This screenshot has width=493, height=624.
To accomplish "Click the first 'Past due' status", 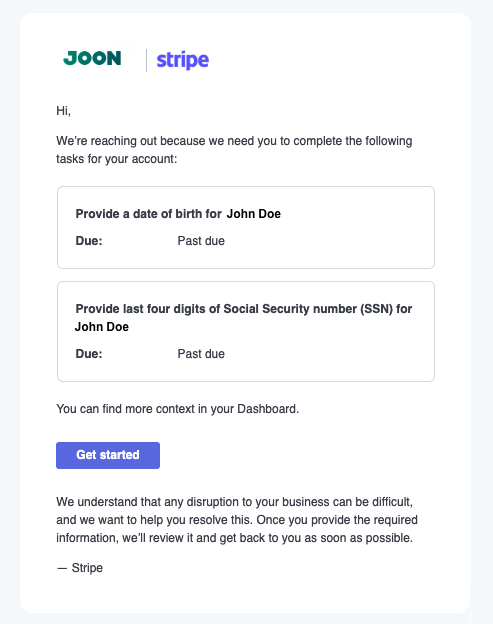I will pyautogui.click(x=201, y=241).
